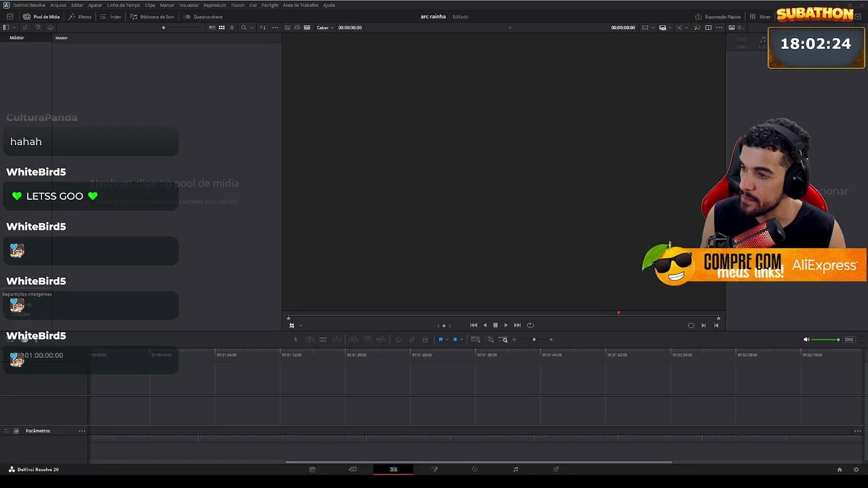Open the Efeitos panel
868x488 pixels.
click(x=80, y=16)
